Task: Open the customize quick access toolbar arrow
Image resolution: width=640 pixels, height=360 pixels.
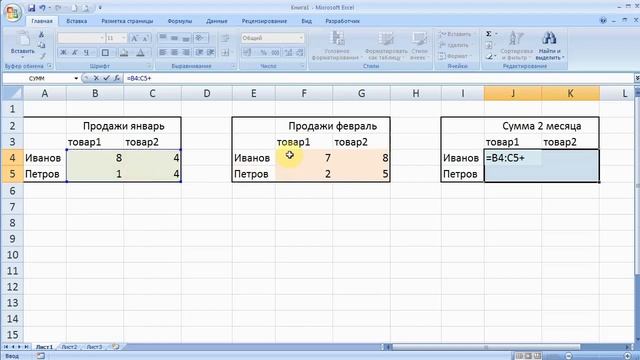Action: [100, 8]
